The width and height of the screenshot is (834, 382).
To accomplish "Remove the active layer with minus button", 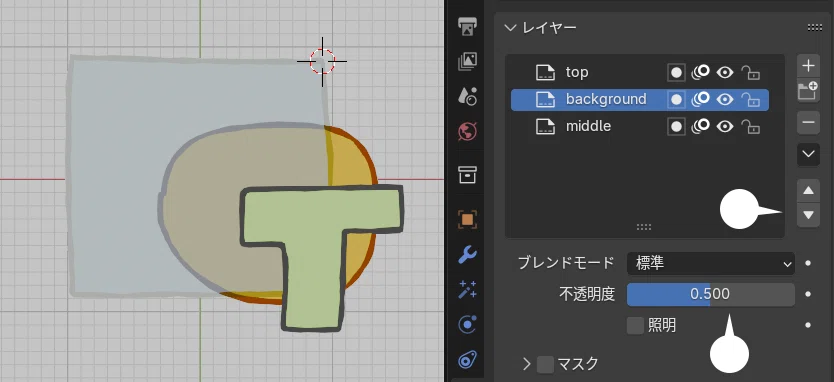I will 808,123.
